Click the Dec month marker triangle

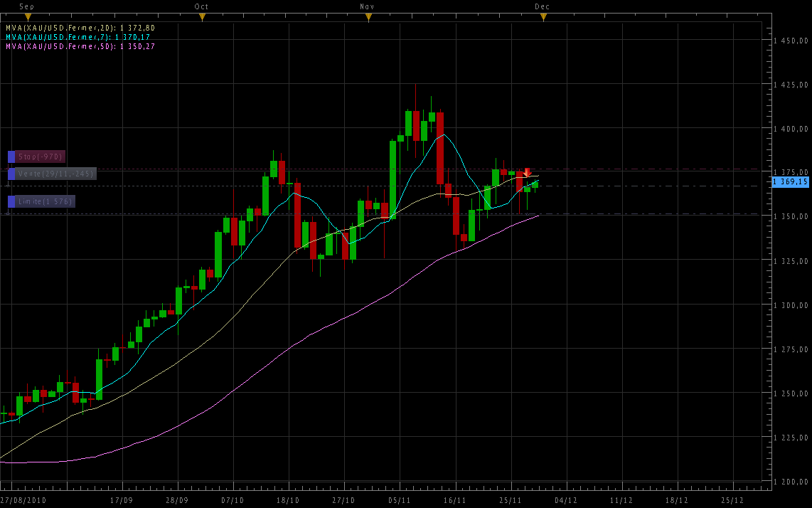(543, 17)
